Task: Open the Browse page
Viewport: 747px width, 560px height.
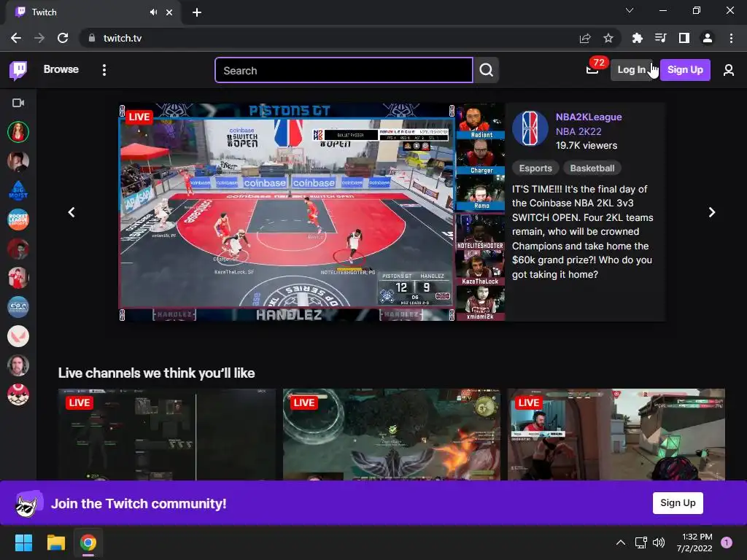Action: (x=61, y=69)
